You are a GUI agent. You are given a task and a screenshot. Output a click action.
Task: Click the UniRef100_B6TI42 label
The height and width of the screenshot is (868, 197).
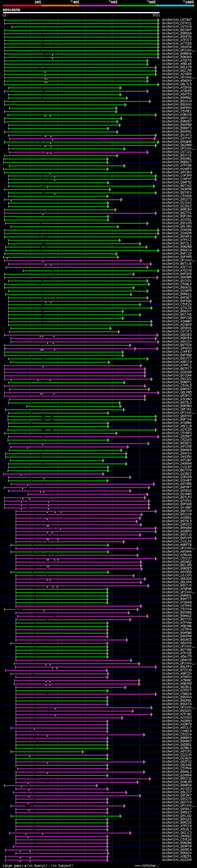(x=177, y=186)
